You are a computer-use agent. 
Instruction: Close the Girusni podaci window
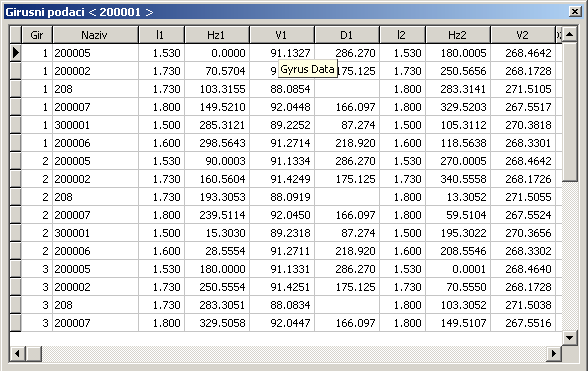click(x=574, y=12)
